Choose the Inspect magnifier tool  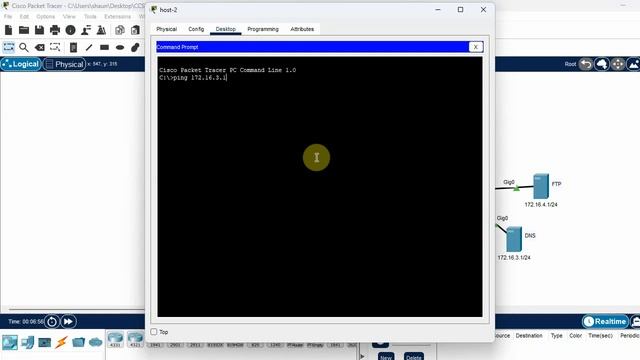(24, 47)
